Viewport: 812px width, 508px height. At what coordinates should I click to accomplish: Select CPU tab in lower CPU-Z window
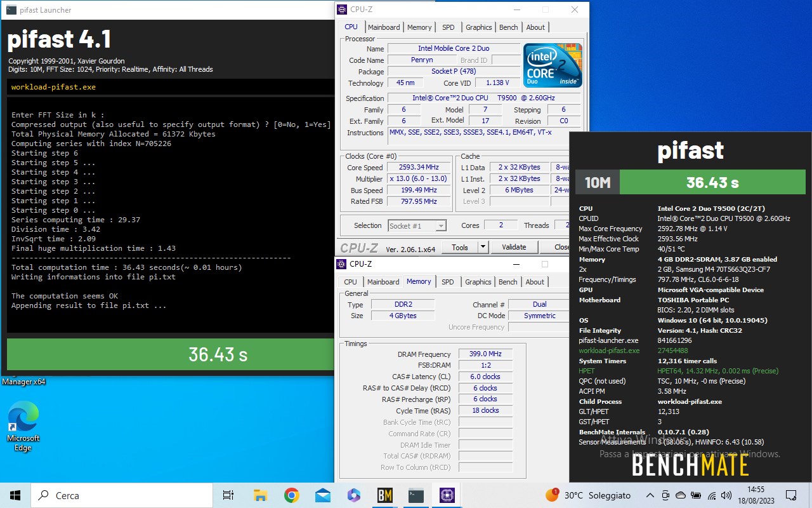point(350,282)
